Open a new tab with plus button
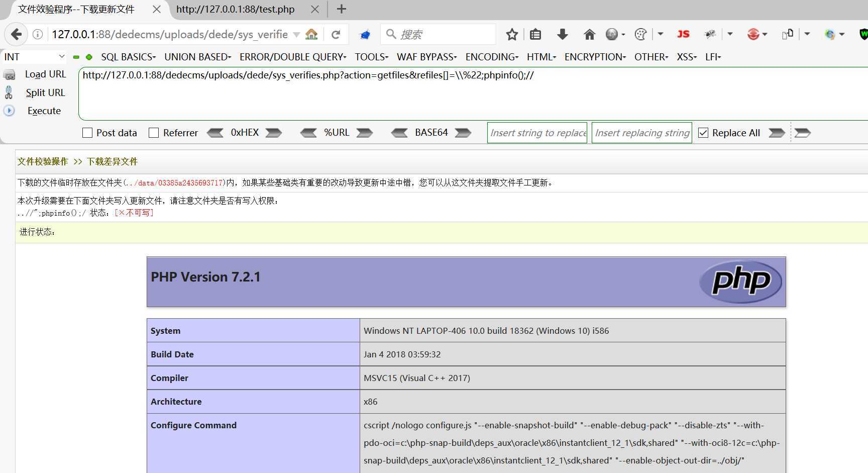Image resolution: width=868 pixels, height=473 pixels. pyautogui.click(x=342, y=9)
